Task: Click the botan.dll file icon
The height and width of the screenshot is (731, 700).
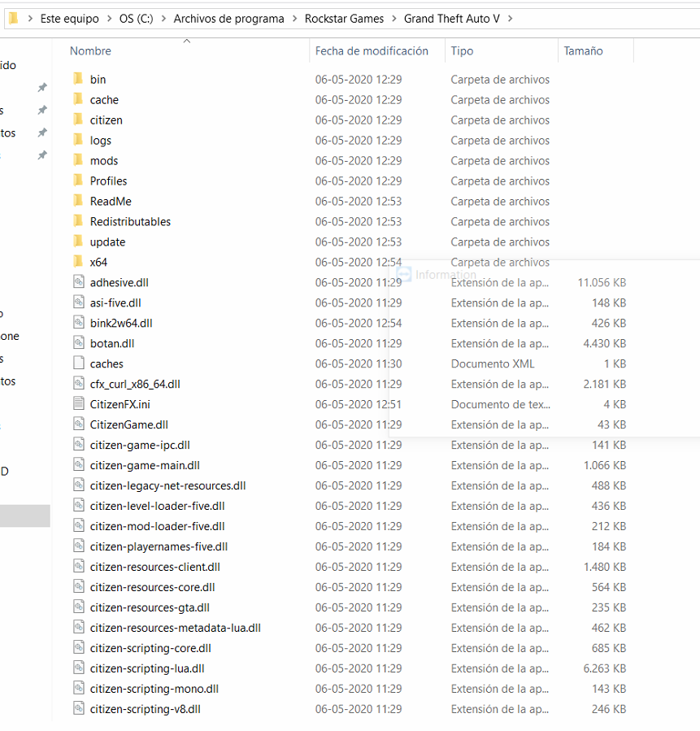Action: [79, 342]
